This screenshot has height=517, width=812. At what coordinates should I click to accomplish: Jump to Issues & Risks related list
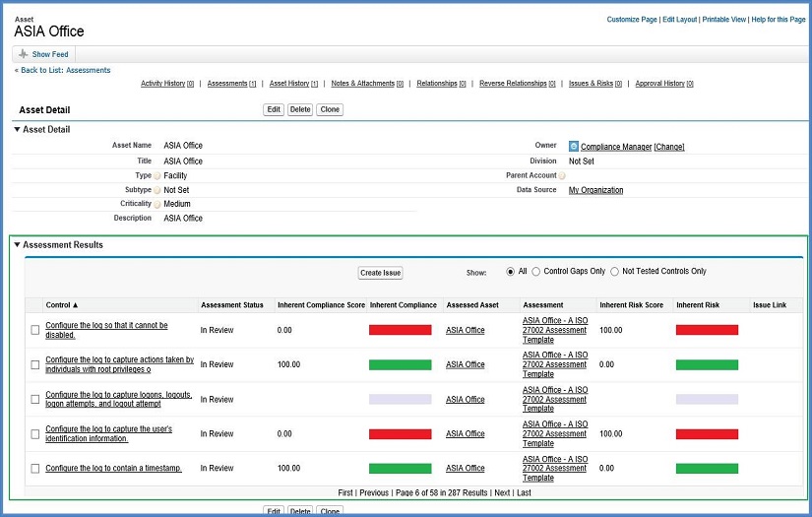[595, 84]
